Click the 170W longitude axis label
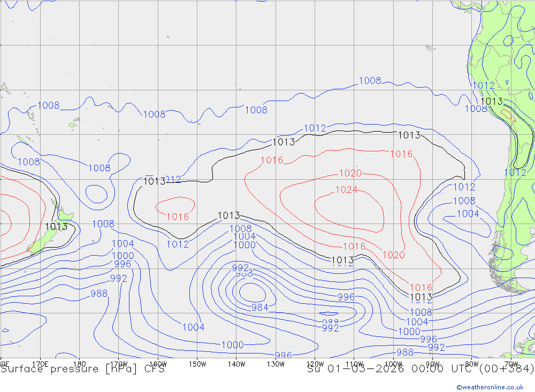 [119, 364]
